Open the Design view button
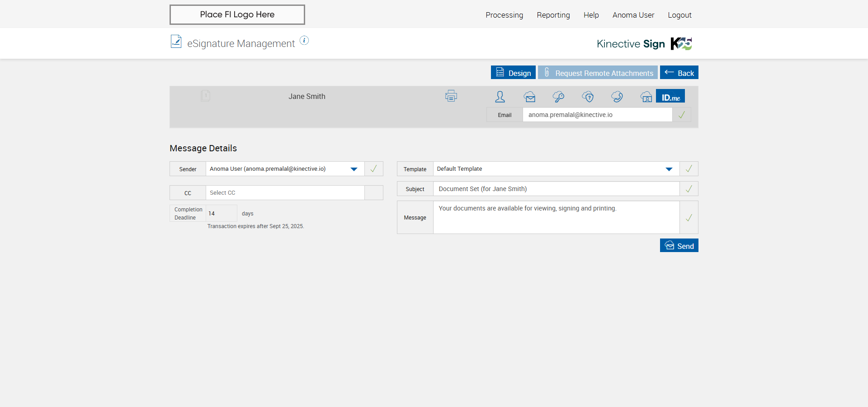The height and width of the screenshot is (407, 868). (x=513, y=73)
